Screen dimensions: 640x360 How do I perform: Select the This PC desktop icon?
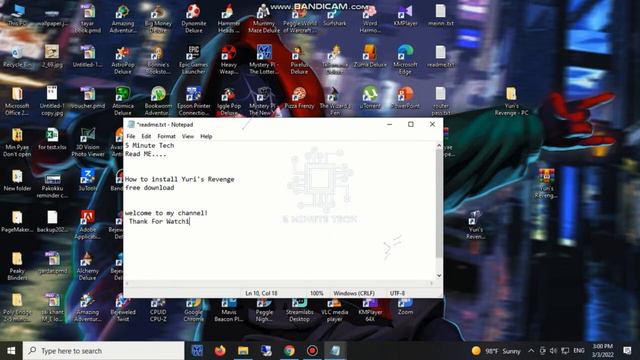17,16
